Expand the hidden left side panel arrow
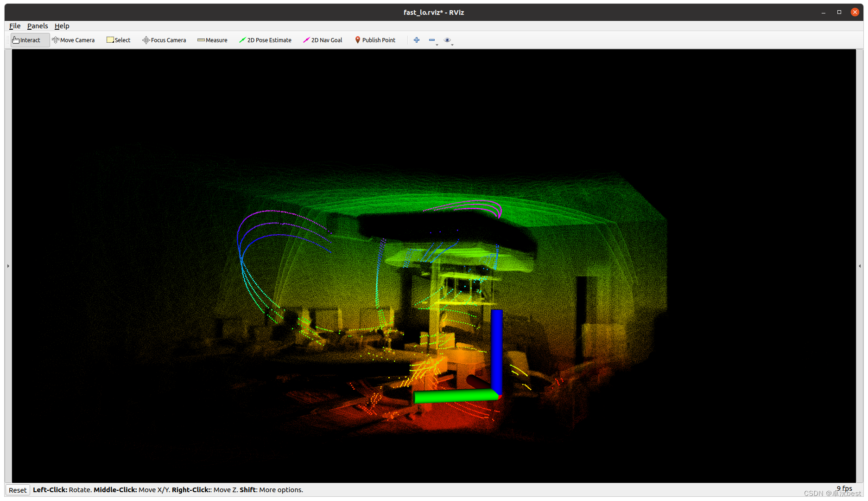The height and width of the screenshot is (501, 868). coord(7,266)
